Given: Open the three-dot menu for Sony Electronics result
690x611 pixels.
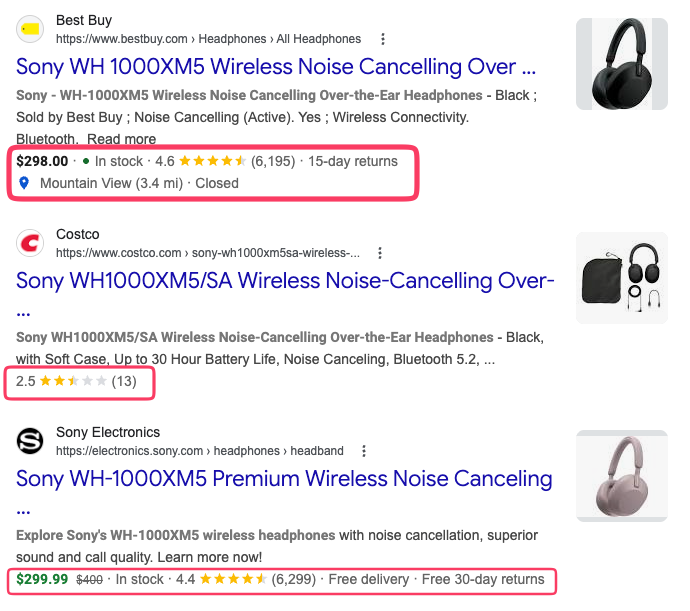Looking at the screenshot, I should (x=363, y=451).
